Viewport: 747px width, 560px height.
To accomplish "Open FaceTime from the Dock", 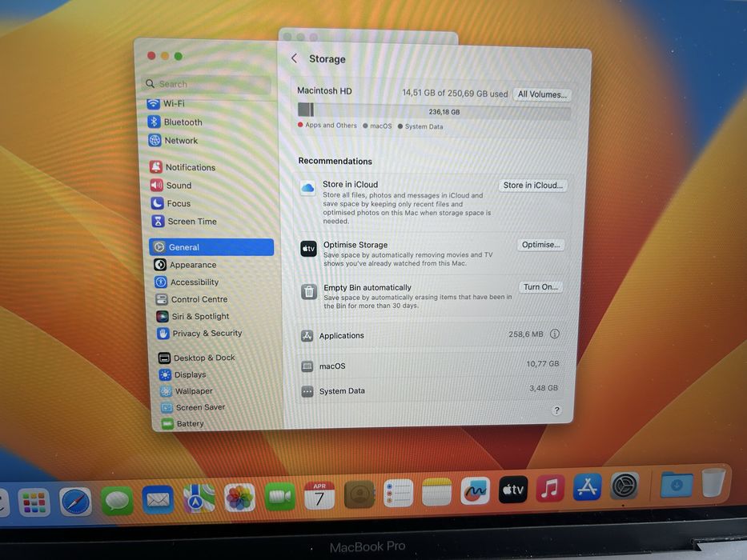I will (x=280, y=496).
